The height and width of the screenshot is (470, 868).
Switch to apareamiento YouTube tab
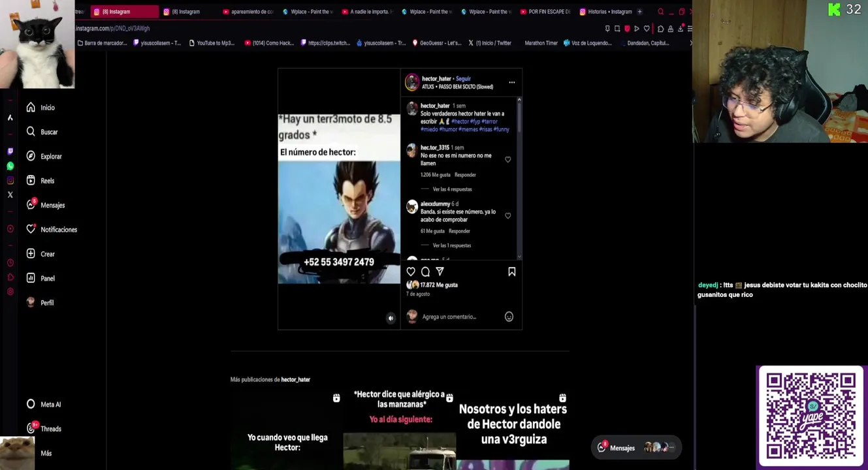(248, 12)
